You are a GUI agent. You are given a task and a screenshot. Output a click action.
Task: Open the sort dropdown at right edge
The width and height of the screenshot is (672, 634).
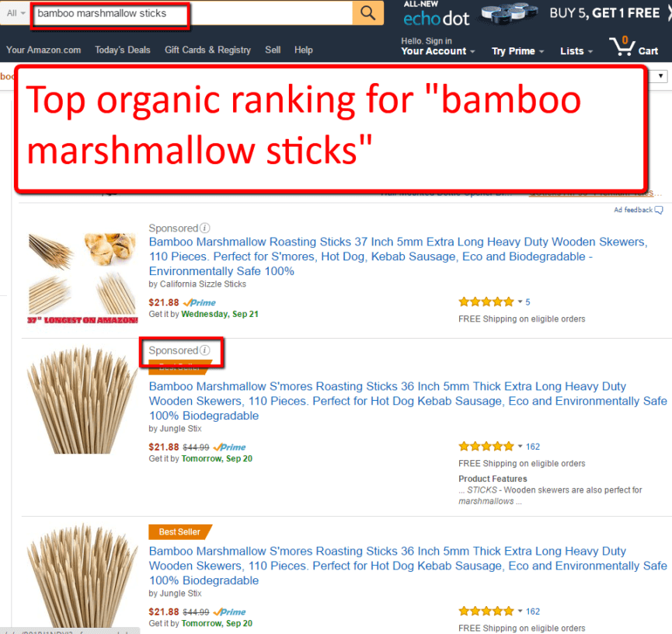click(660, 76)
